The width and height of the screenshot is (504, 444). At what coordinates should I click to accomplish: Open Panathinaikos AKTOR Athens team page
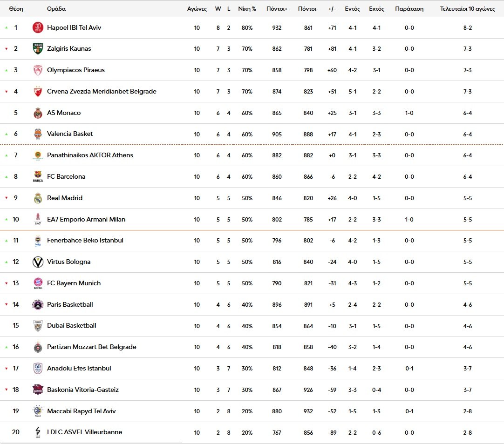tap(90, 155)
